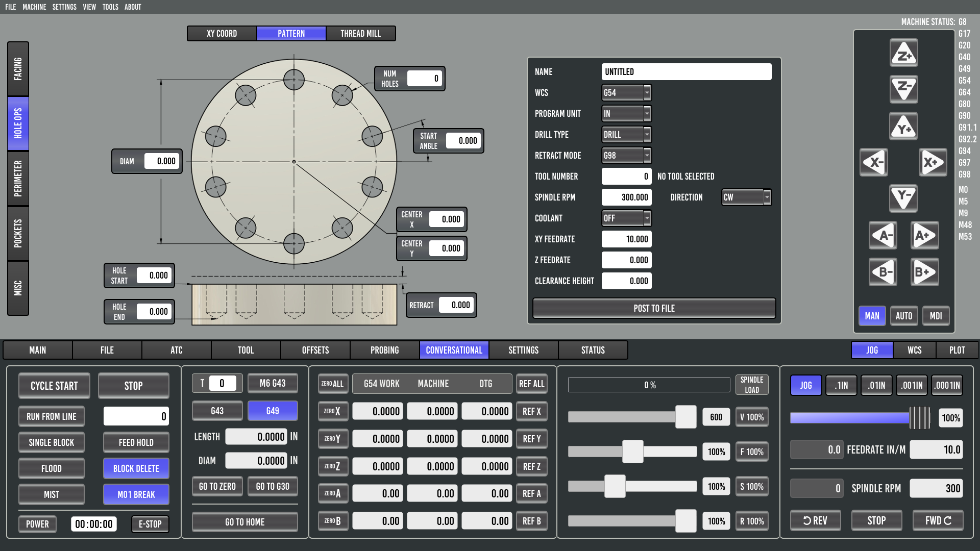Switch to the Probing tab

pos(384,350)
